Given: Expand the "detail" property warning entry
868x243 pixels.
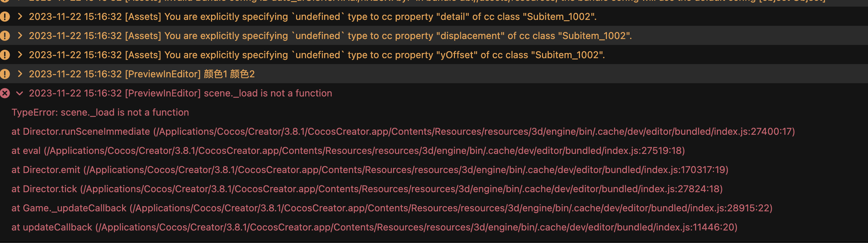Looking at the screenshot, I should tap(20, 17).
